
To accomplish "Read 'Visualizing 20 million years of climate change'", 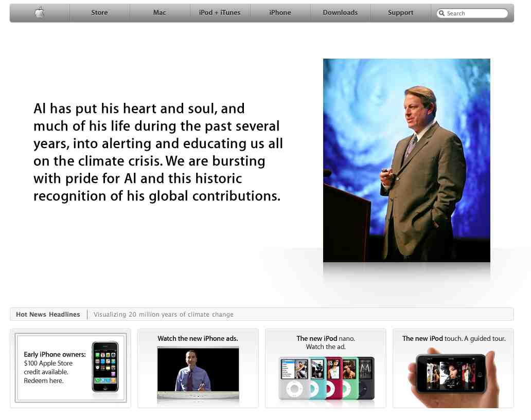I will pos(164,315).
